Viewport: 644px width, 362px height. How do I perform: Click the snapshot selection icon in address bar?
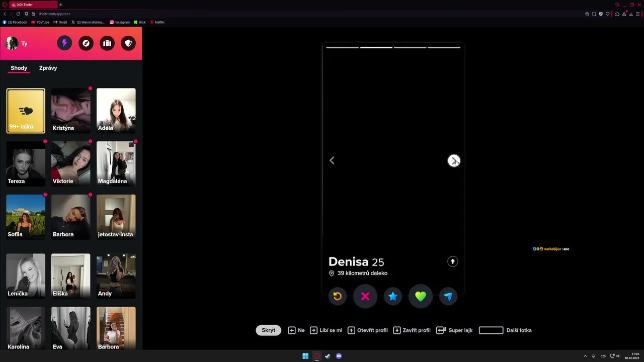click(x=594, y=14)
